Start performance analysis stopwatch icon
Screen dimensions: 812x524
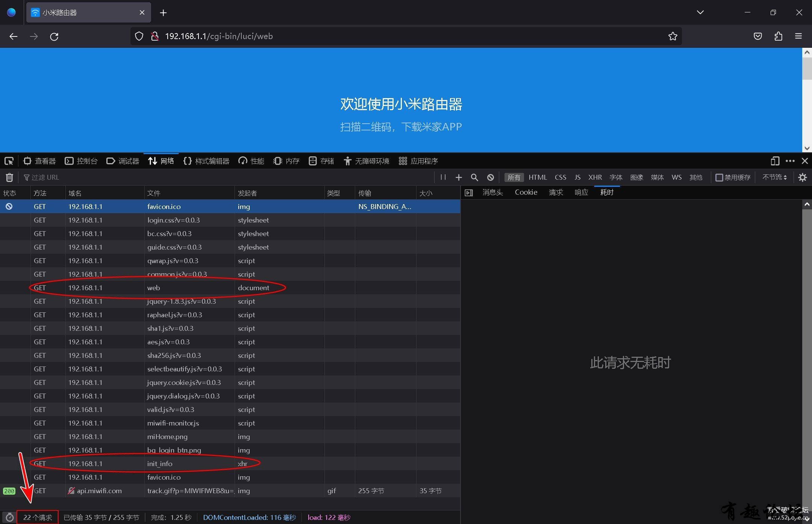[10, 518]
